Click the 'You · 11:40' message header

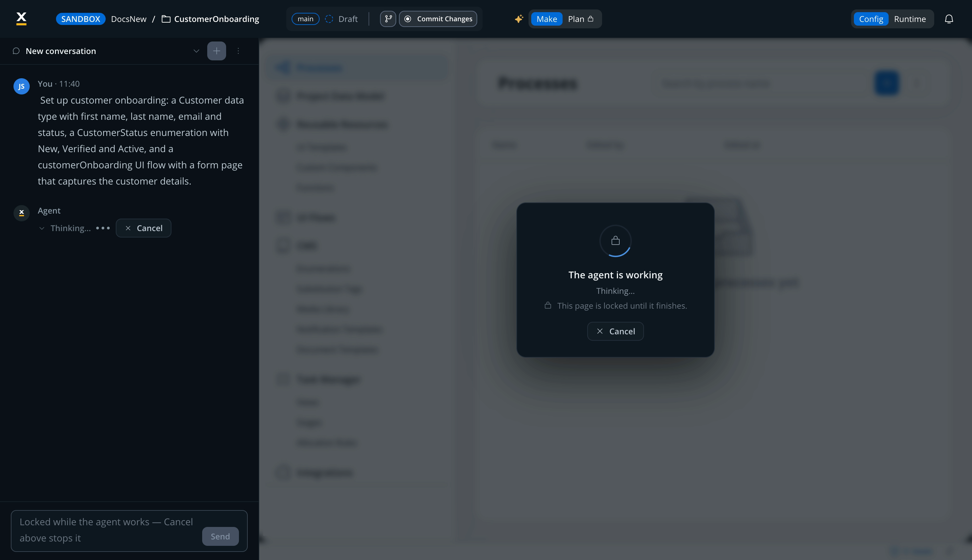click(58, 84)
